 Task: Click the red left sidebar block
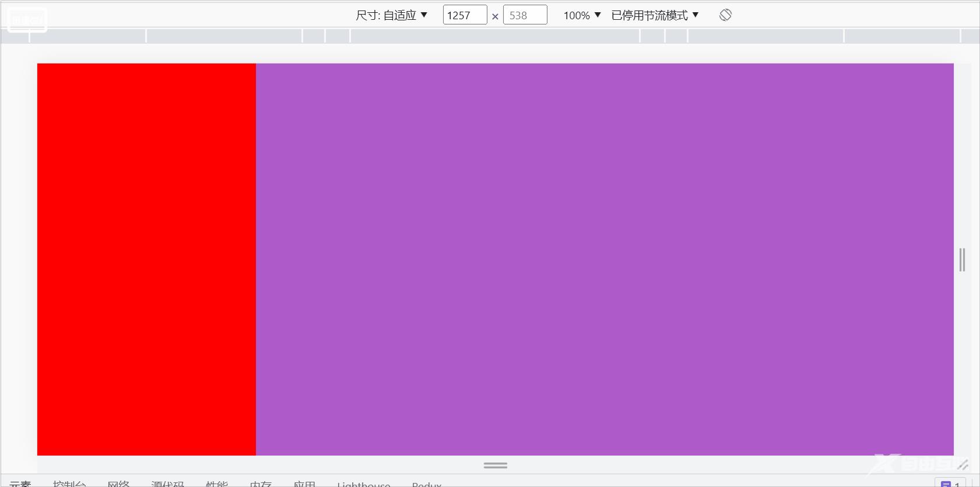pyautogui.click(x=146, y=259)
